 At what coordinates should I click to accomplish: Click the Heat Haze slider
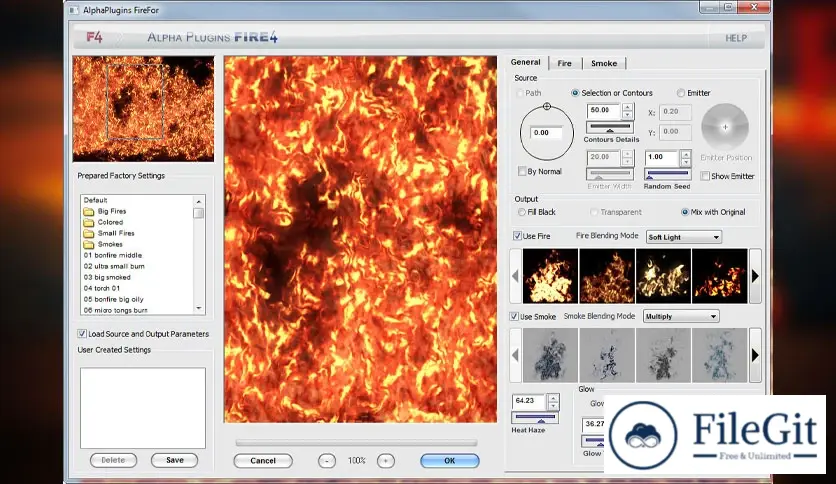click(535, 417)
